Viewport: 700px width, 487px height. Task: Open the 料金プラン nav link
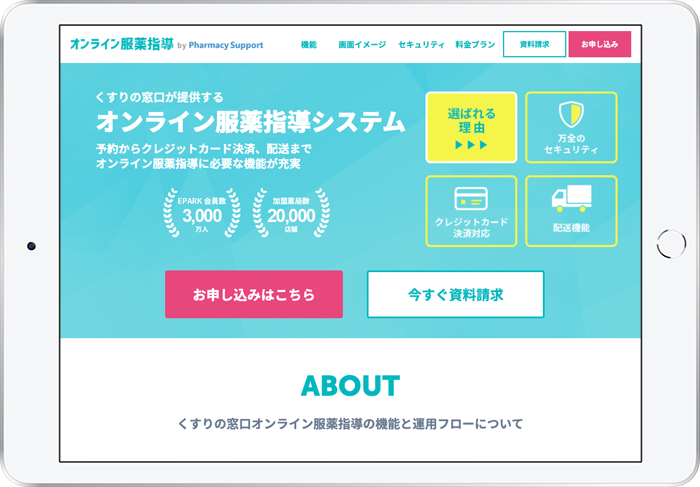pyautogui.click(x=475, y=45)
